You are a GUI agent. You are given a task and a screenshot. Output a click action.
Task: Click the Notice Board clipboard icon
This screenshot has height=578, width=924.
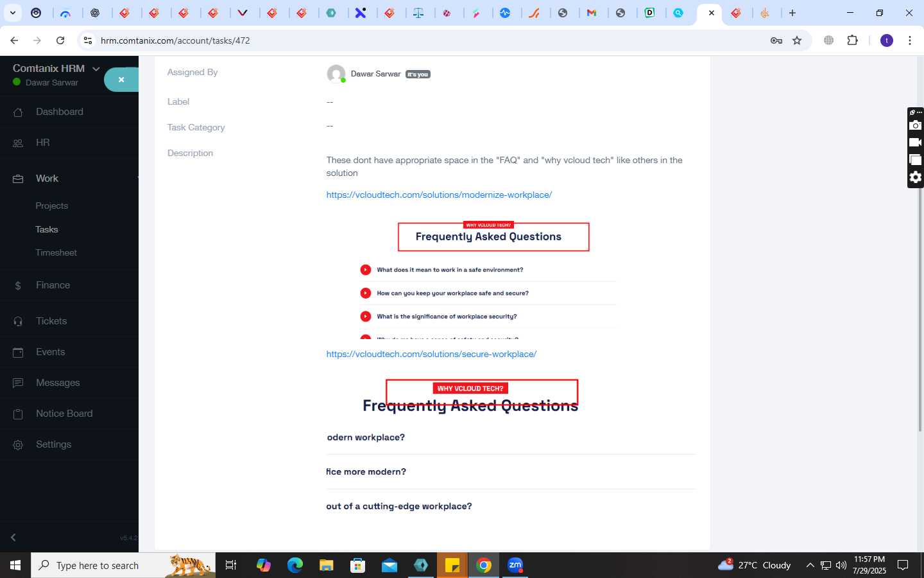tap(18, 414)
